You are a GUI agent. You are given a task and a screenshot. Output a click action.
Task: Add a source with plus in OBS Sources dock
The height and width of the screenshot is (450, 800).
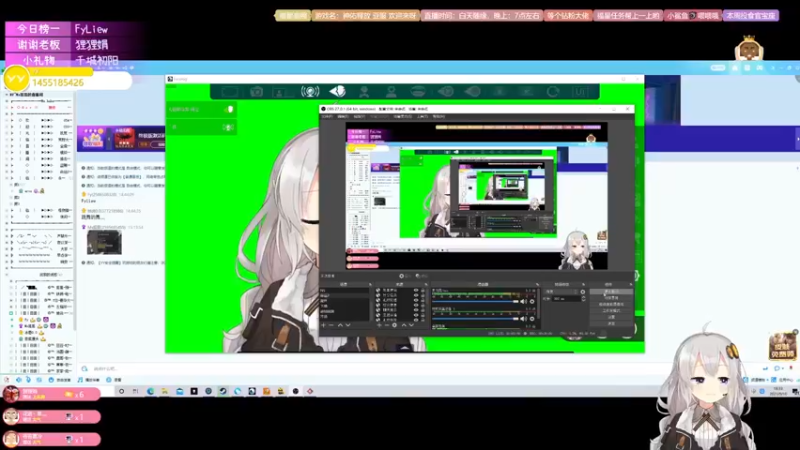pyautogui.click(x=379, y=325)
